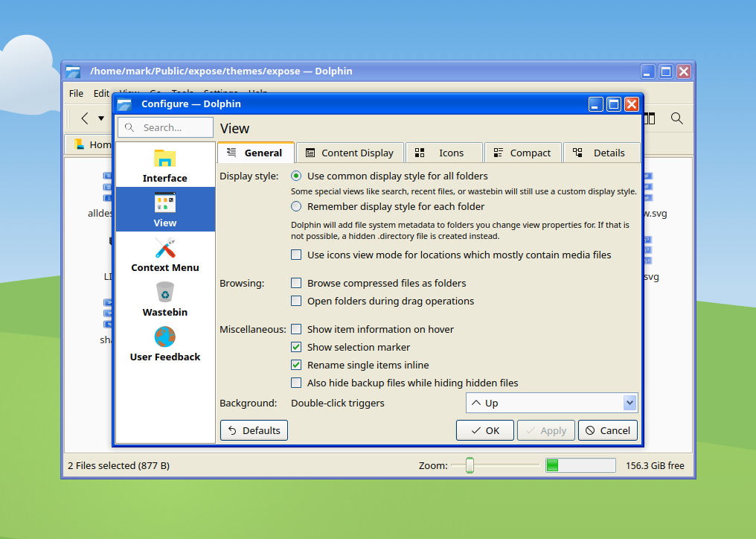Screen dimensions: 756x539
Task: Click the search magnifier in Dolphin toolbar
Action: coord(677,118)
